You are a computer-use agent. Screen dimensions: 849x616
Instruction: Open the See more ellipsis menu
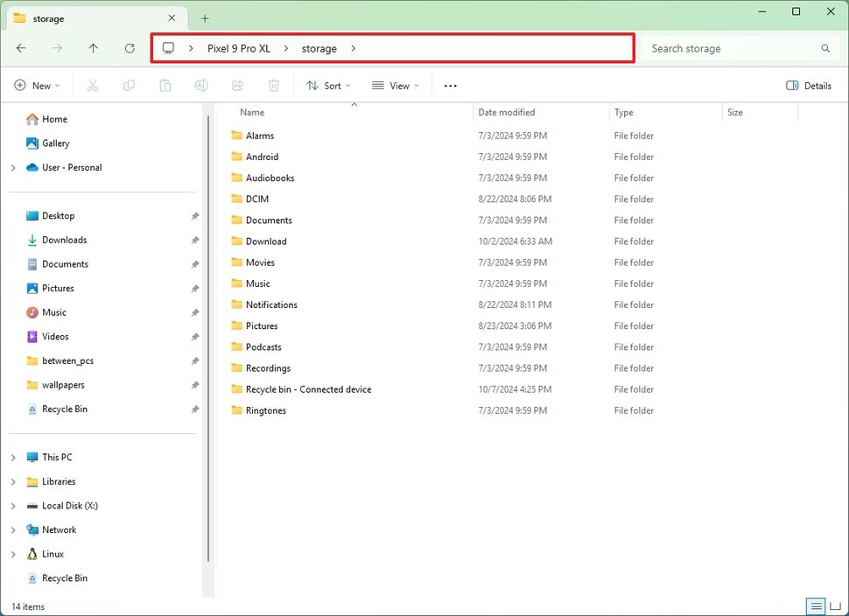pyautogui.click(x=450, y=85)
